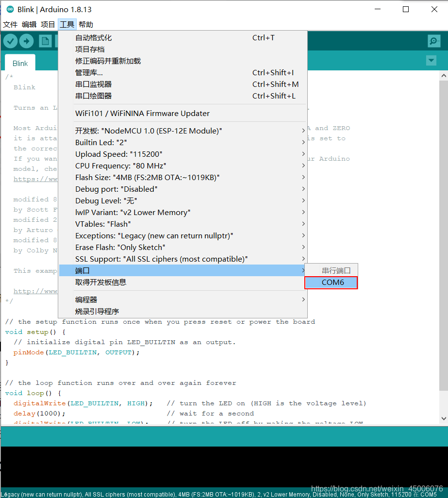Choose 取得开发板信息 entry

pyautogui.click(x=183, y=282)
